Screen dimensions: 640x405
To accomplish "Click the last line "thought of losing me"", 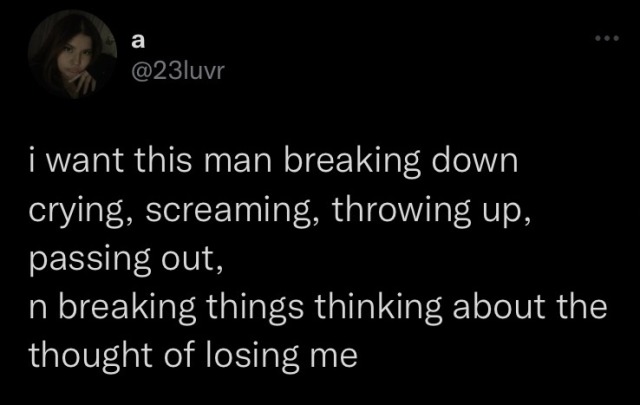I will 193,355.
